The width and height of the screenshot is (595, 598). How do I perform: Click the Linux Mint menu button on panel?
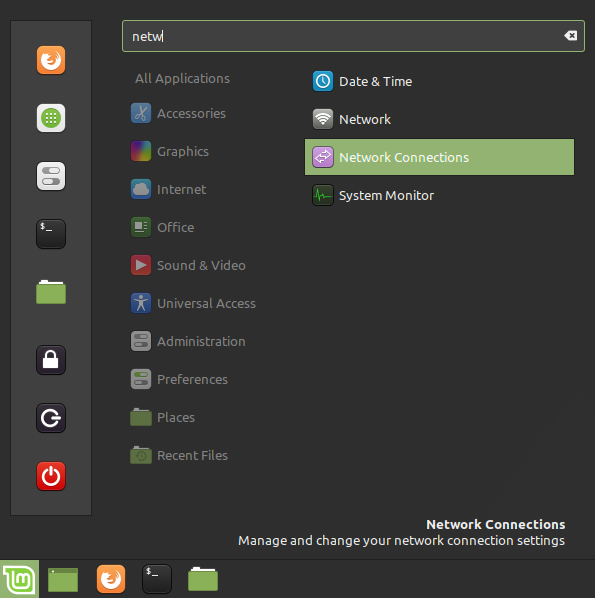pyautogui.click(x=19, y=579)
